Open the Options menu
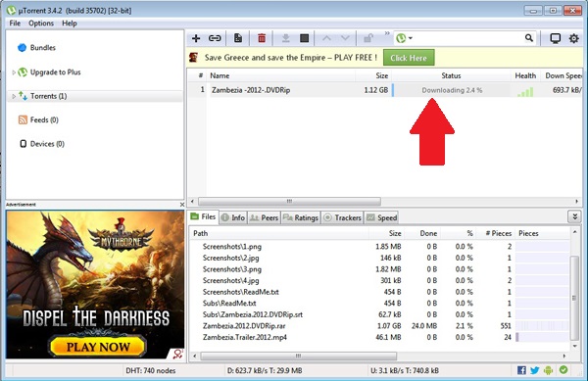Viewport: 588px width, 381px height. [x=41, y=24]
